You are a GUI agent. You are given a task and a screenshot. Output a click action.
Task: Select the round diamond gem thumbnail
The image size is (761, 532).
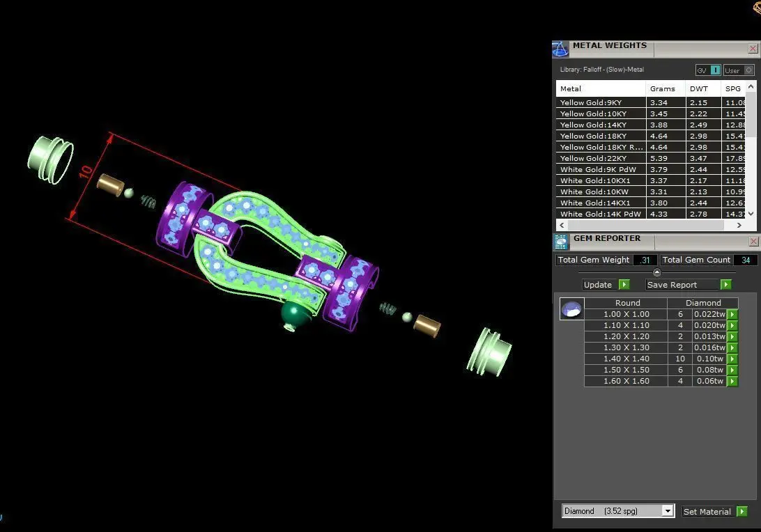coord(571,308)
